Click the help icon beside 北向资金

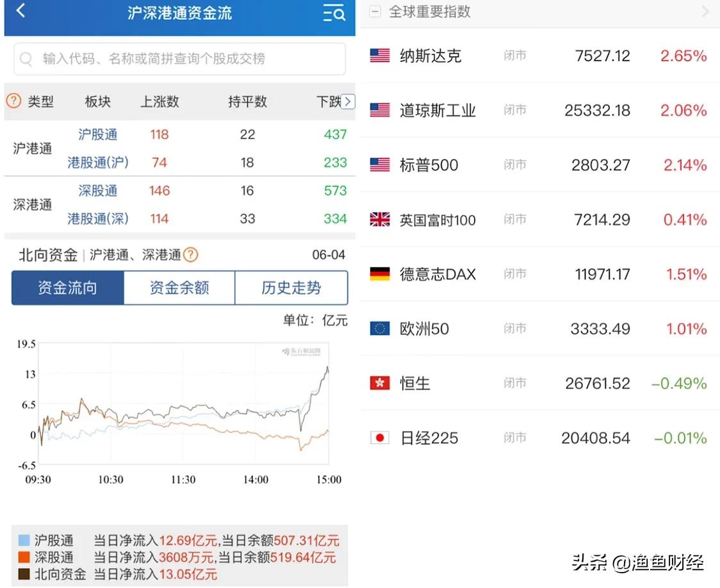[191, 254]
